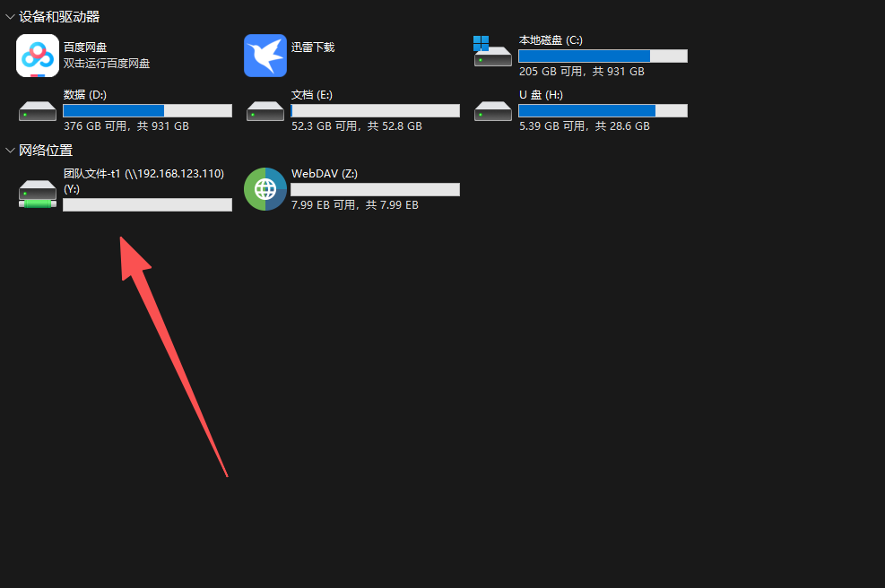Click the 本地磁盘 (C:) drive icon
Image resolution: width=885 pixels, height=588 pixels.
point(492,51)
